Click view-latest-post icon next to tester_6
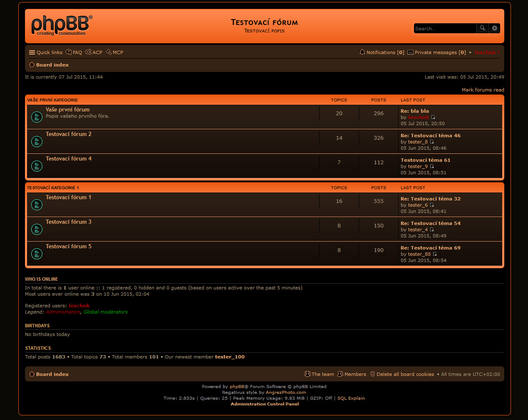 (x=432, y=205)
